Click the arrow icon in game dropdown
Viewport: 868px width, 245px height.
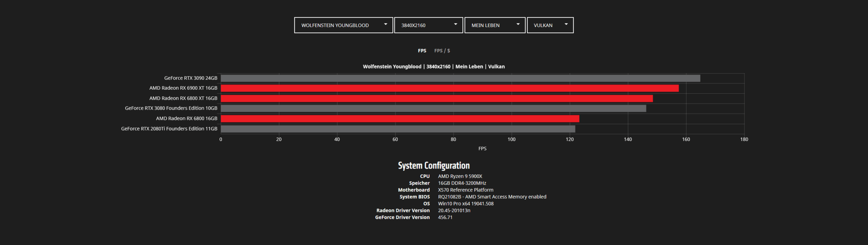coord(386,24)
